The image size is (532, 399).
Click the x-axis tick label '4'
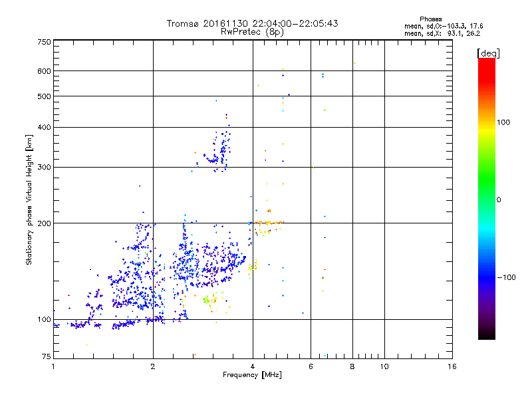click(253, 366)
